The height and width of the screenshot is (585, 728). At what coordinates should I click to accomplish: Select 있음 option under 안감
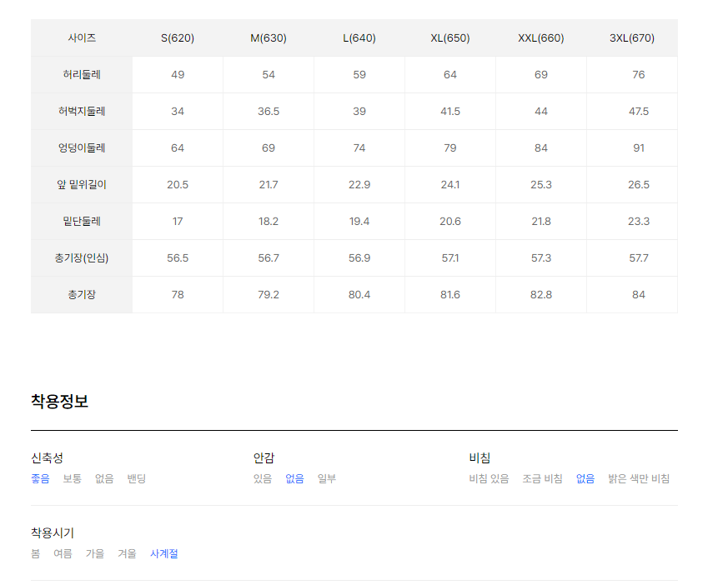pyautogui.click(x=263, y=478)
